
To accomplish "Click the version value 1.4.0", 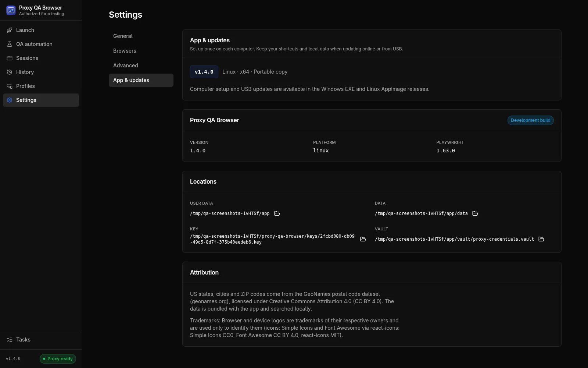I will [x=198, y=151].
